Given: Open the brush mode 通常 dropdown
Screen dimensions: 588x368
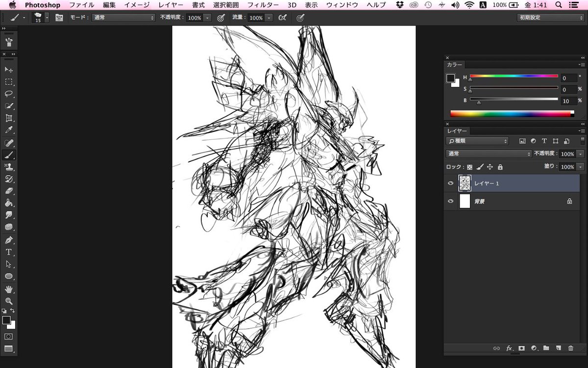Looking at the screenshot, I should click(x=123, y=18).
